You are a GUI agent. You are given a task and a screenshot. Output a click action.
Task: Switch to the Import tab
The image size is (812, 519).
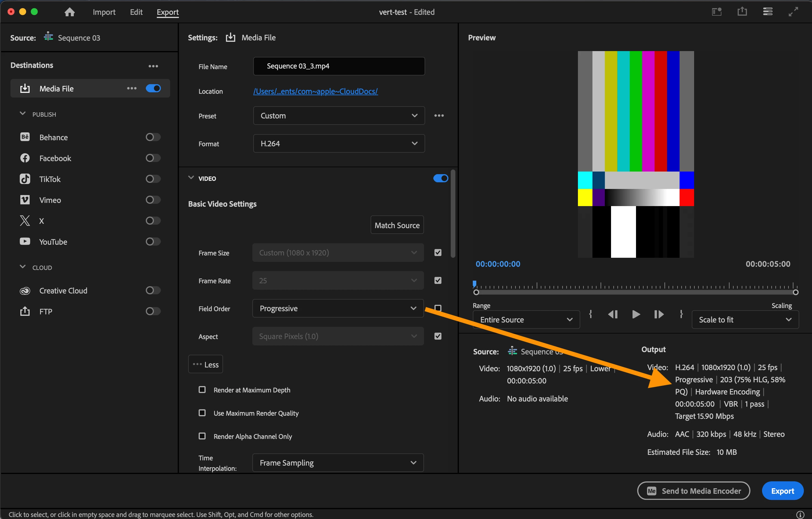click(104, 12)
